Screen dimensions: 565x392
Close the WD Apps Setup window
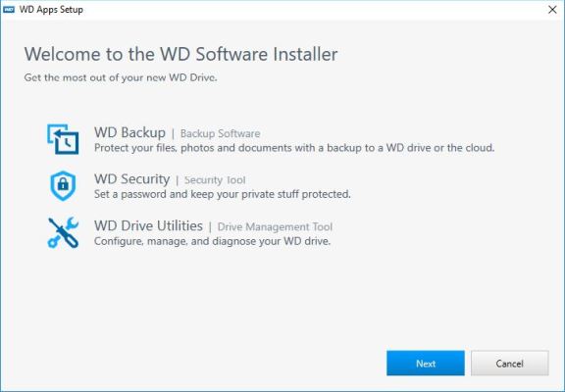pyautogui.click(x=552, y=10)
